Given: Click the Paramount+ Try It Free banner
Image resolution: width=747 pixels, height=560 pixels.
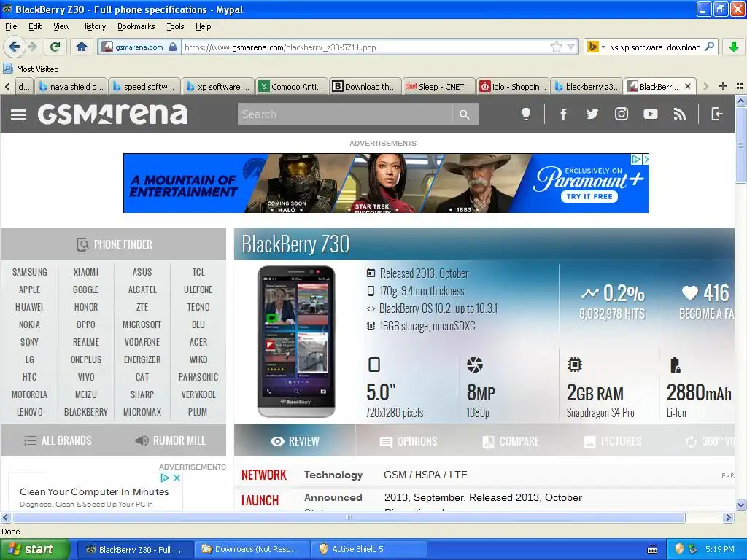Looking at the screenshot, I should coord(589,196).
